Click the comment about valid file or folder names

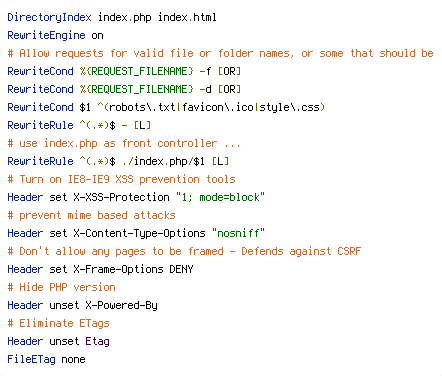coord(220,53)
